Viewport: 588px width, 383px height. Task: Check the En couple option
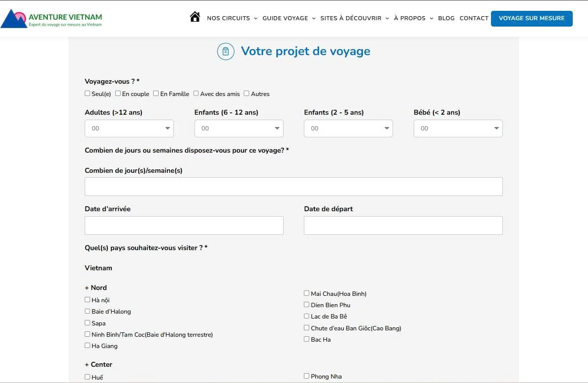118,94
